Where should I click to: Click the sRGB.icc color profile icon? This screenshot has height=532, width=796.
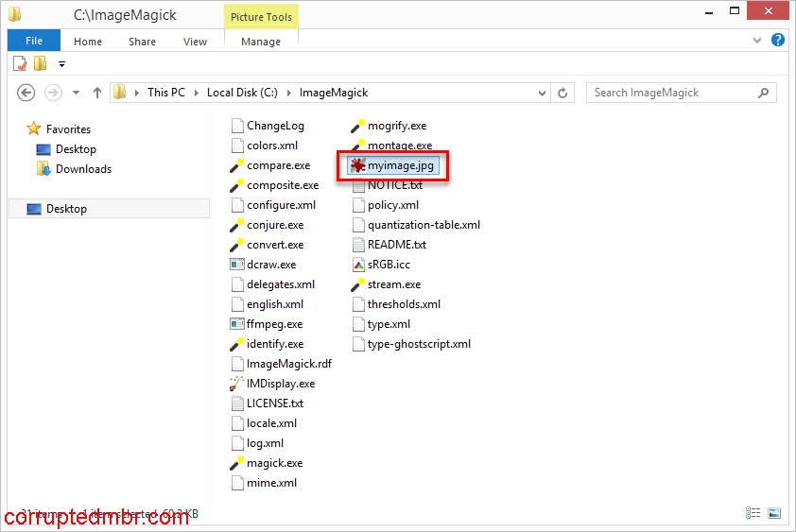pyautogui.click(x=358, y=265)
